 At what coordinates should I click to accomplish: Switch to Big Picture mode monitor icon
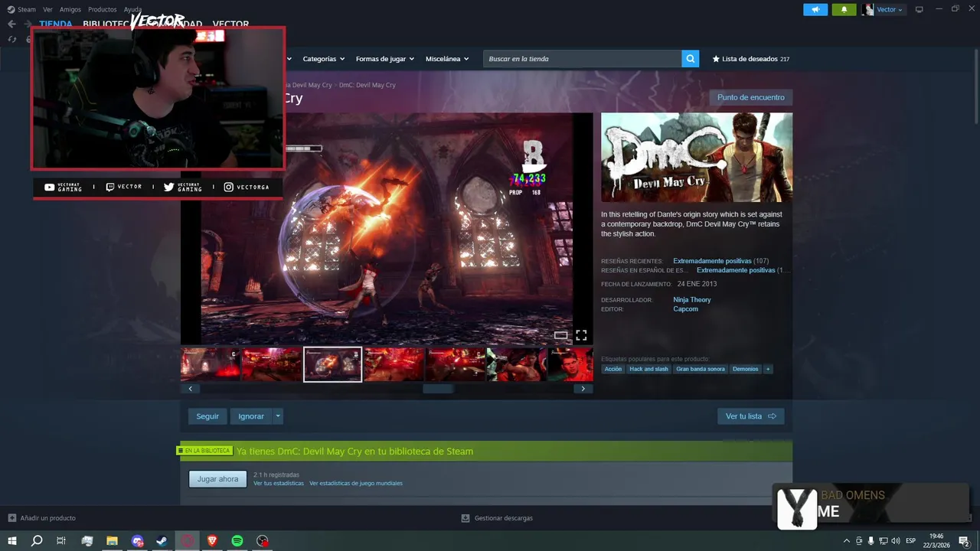point(920,9)
